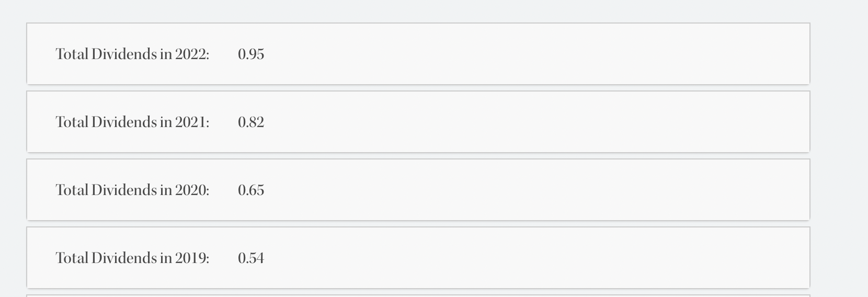The width and height of the screenshot is (868, 297).
Task: Click the 'Total Dividends in 2020:' label
Action: 132,190
